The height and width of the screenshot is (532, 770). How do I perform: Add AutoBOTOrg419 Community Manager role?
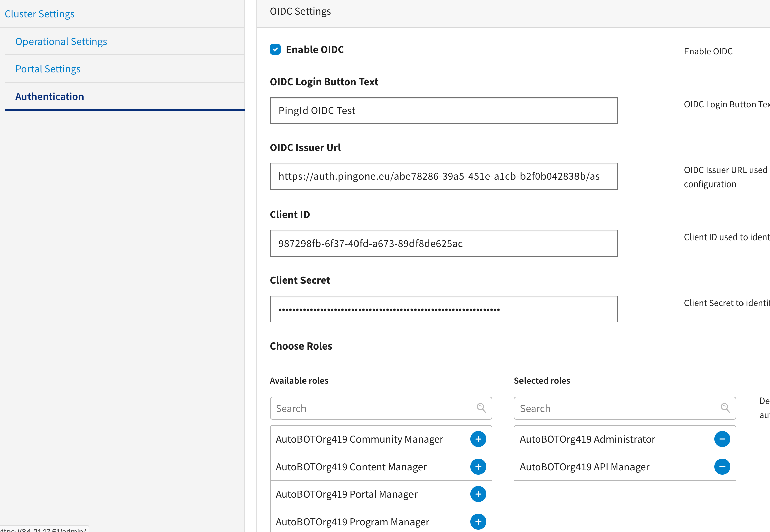(478, 439)
